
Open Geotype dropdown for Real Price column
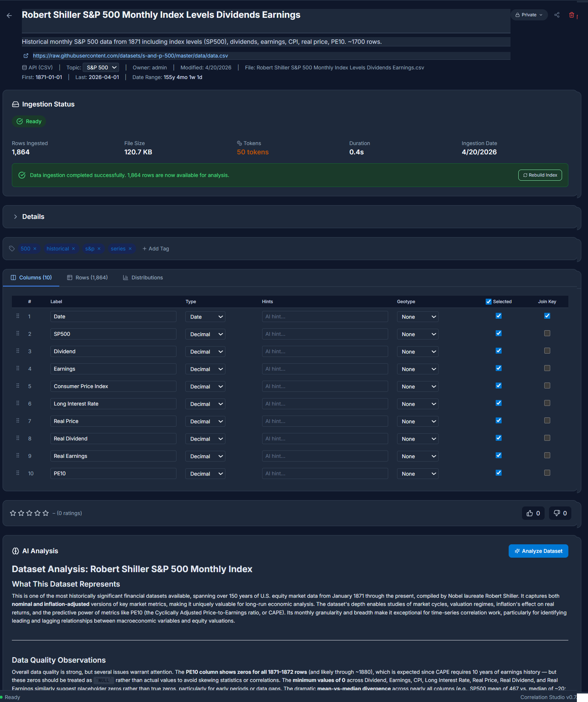(x=417, y=421)
